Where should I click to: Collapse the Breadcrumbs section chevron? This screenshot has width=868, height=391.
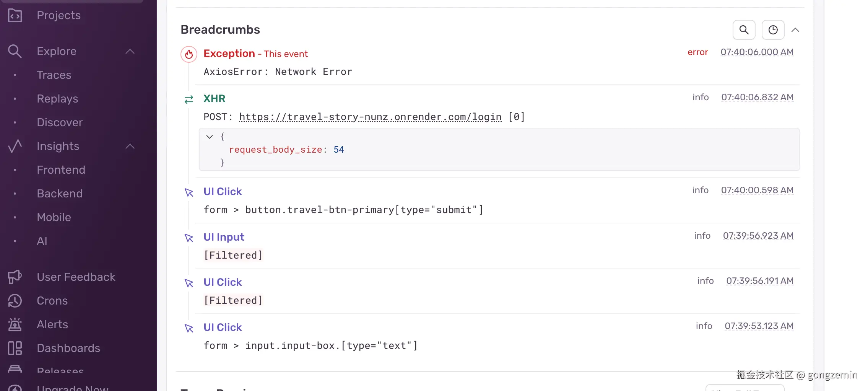795,30
